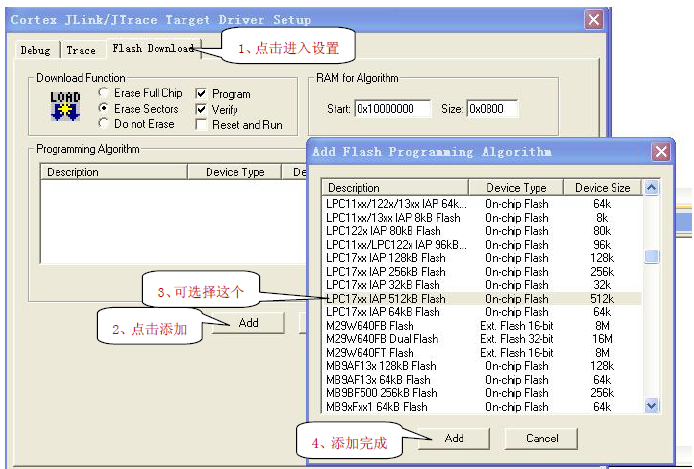Viewport: 694px width, 469px height.
Task: Enable the Reset and Run checkbox
Action: (201, 125)
